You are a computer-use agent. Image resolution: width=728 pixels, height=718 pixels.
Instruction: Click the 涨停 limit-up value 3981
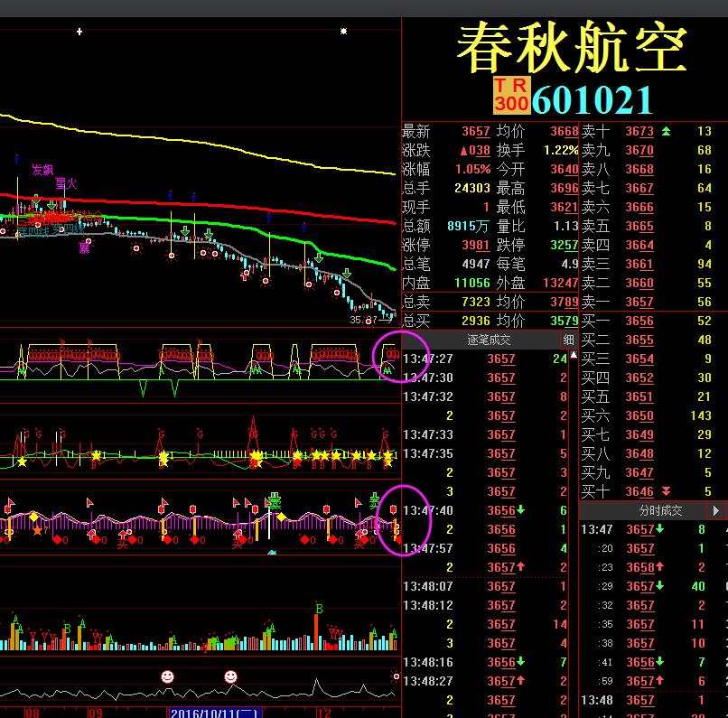(476, 245)
